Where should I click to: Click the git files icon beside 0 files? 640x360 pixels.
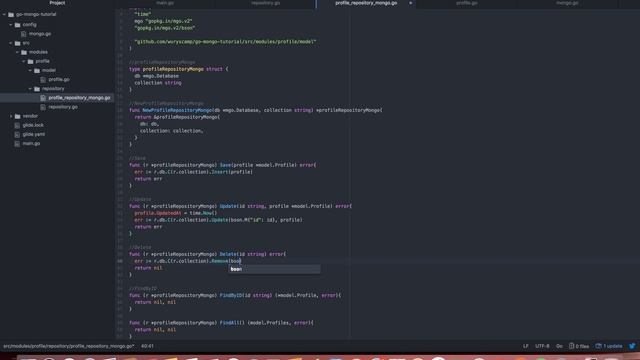(571, 346)
